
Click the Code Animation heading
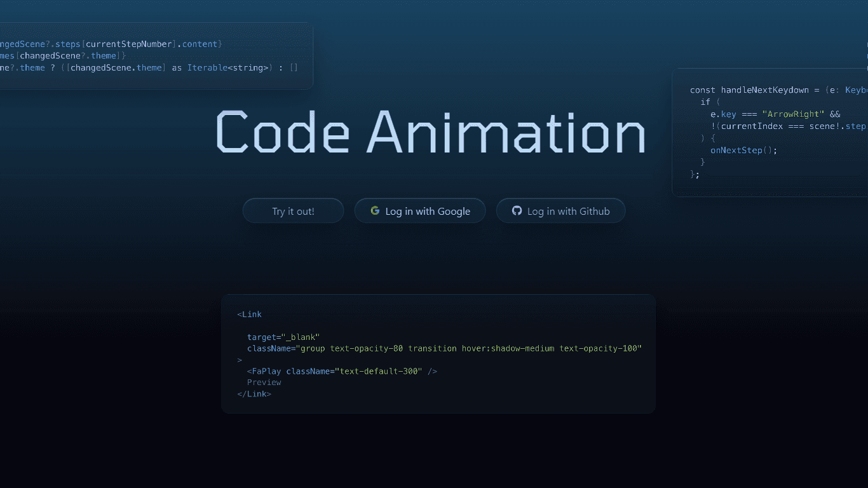(x=431, y=132)
